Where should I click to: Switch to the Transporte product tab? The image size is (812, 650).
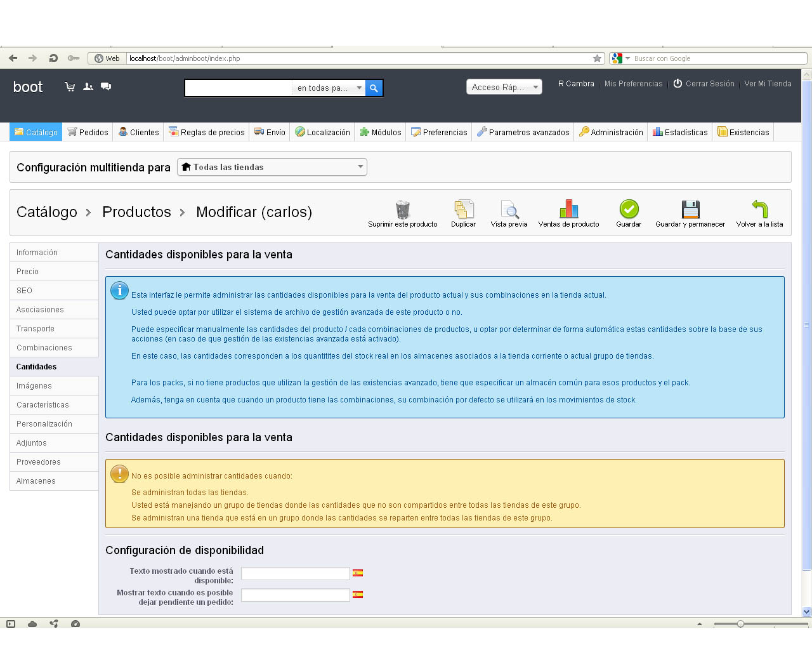(x=54, y=329)
